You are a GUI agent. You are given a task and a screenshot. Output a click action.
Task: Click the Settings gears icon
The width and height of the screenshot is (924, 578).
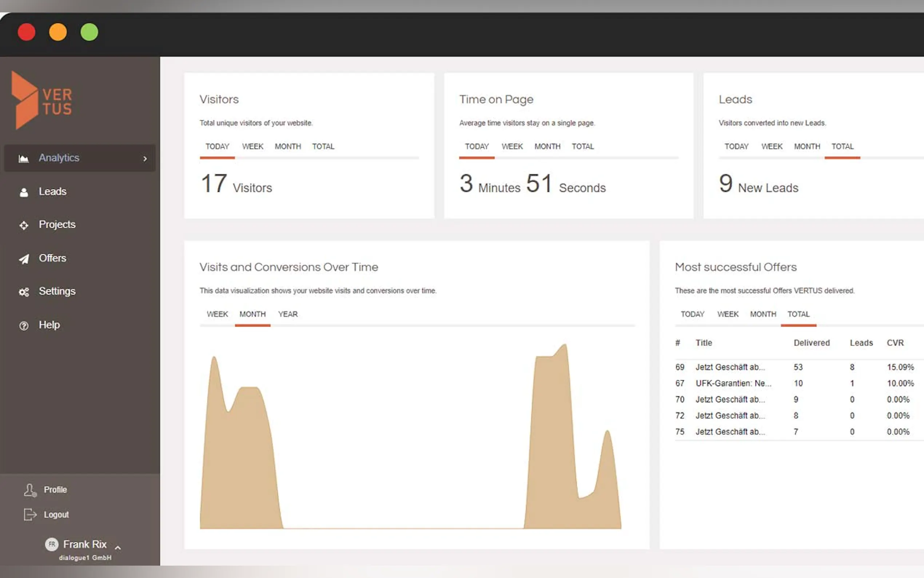pyautogui.click(x=24, y=292)
